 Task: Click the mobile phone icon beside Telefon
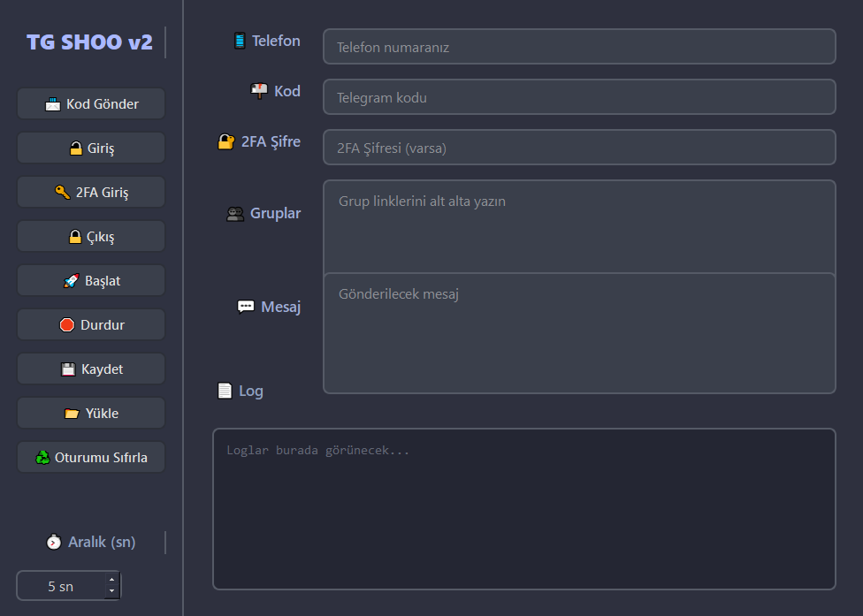coord(240,41)
